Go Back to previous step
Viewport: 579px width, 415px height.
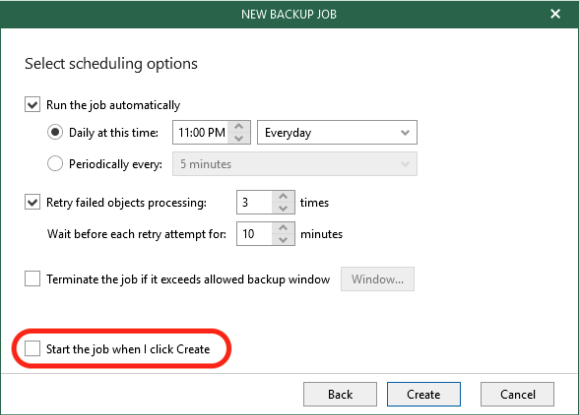[340, 394]
